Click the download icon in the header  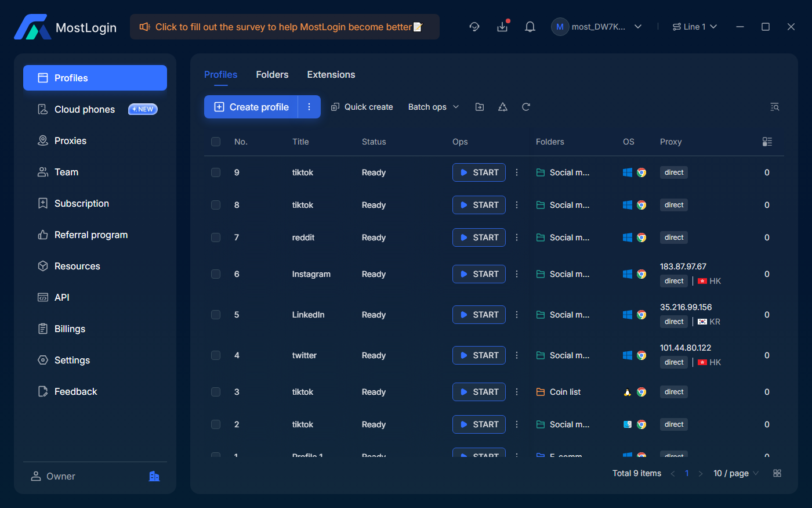(x=502, y=27)
